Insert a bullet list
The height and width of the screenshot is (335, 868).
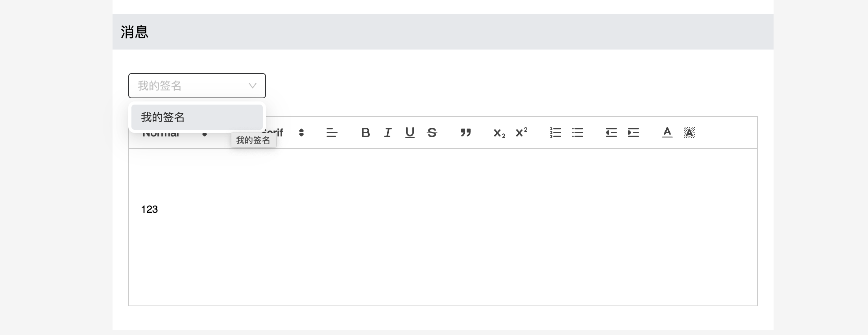[x=578, y=133]
